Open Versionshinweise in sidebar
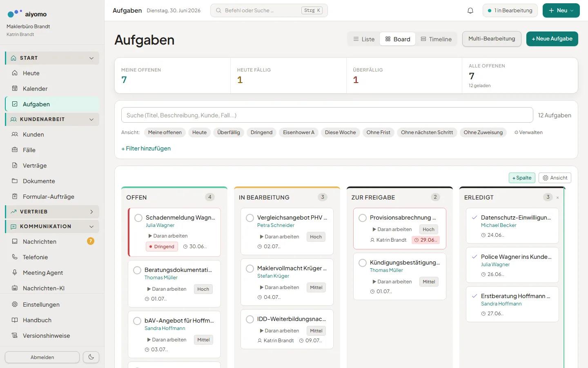The height and width of the screenshot is (368, 588). click(52, 336)
